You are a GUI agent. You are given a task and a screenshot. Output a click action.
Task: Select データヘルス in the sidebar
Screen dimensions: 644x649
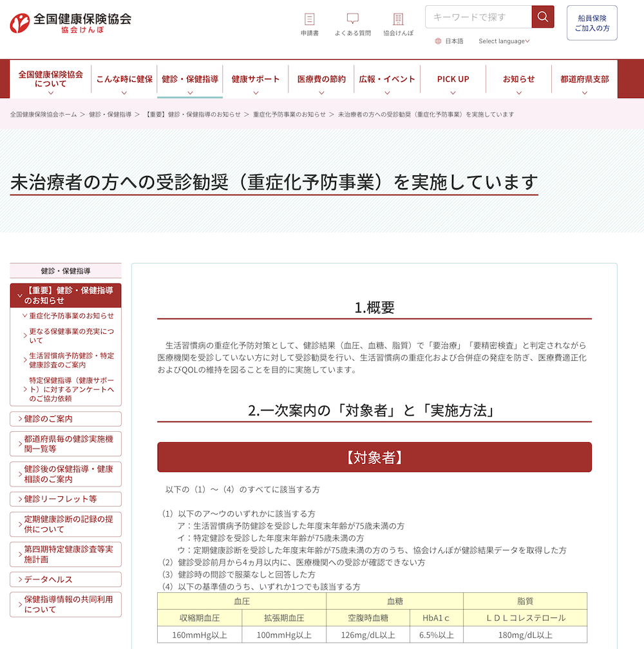click(66, 579)
